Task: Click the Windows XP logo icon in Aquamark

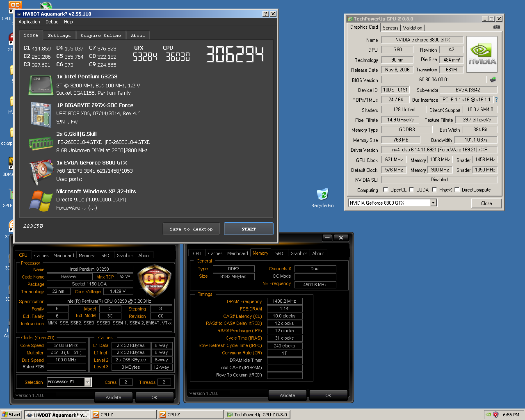Action: (41, 201)
